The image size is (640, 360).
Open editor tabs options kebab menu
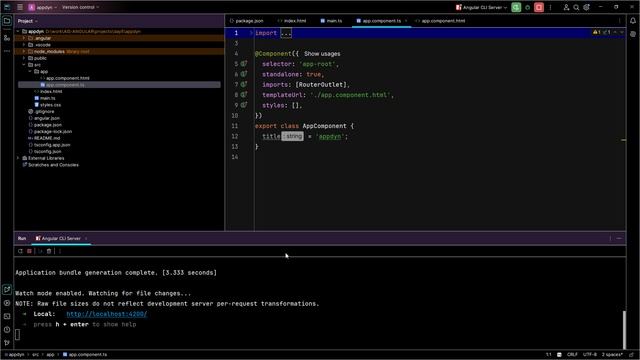pos(619,21)
